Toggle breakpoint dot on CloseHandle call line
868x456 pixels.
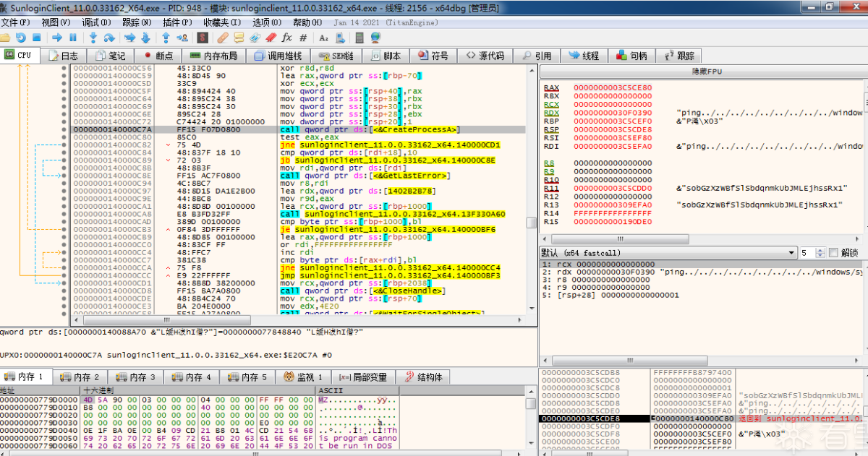(x=64, y=291)
